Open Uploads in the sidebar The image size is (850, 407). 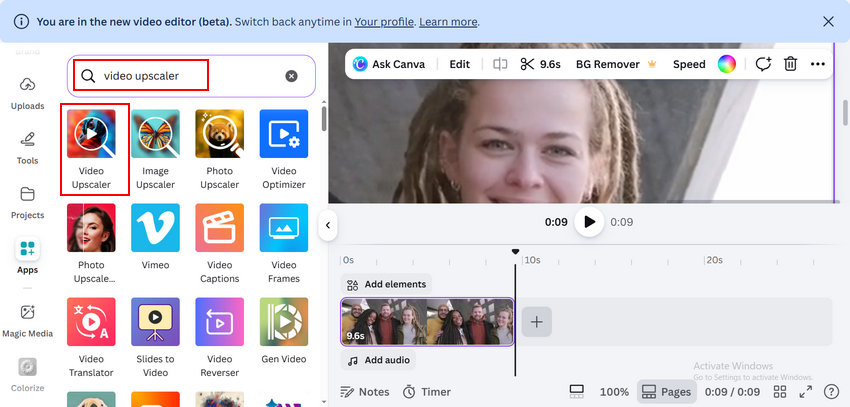coord(27,93)
